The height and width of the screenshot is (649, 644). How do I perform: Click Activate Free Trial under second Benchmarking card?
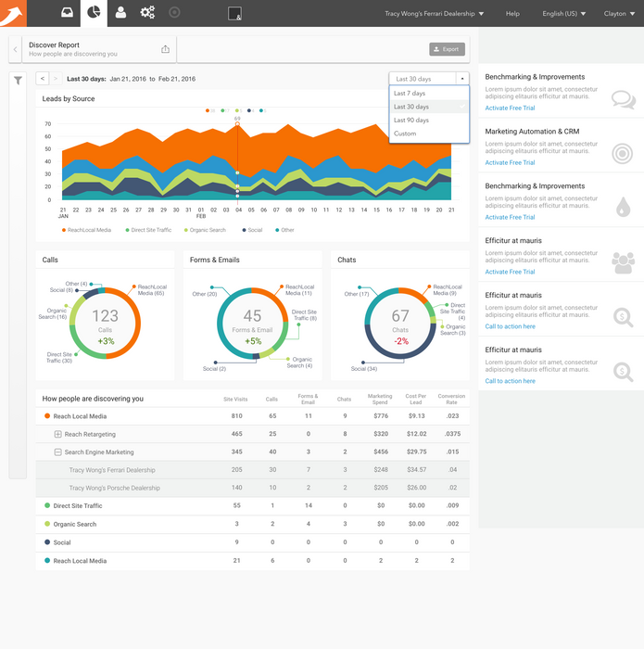[x=510, y=217]
